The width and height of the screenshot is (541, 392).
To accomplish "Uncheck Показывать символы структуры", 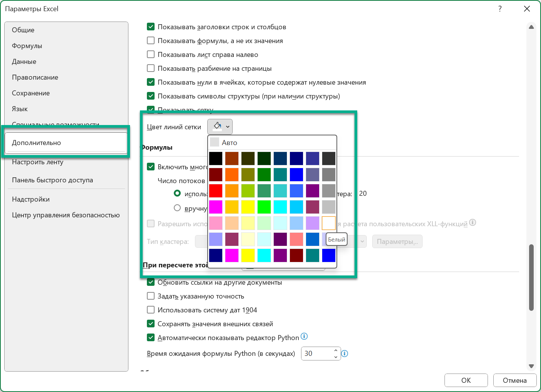I will 151,96.
